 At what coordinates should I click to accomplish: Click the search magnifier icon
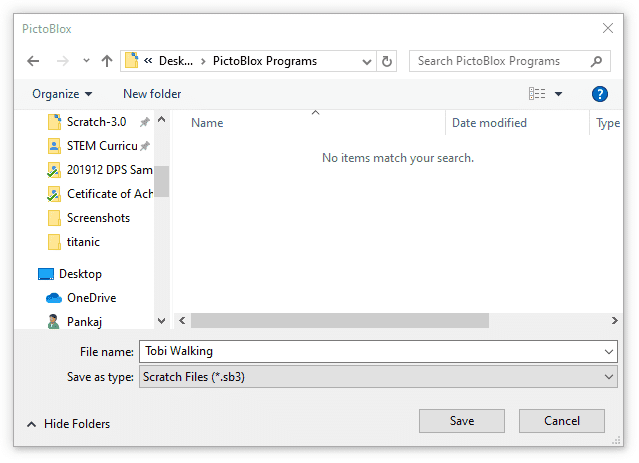tap(597, 61)
